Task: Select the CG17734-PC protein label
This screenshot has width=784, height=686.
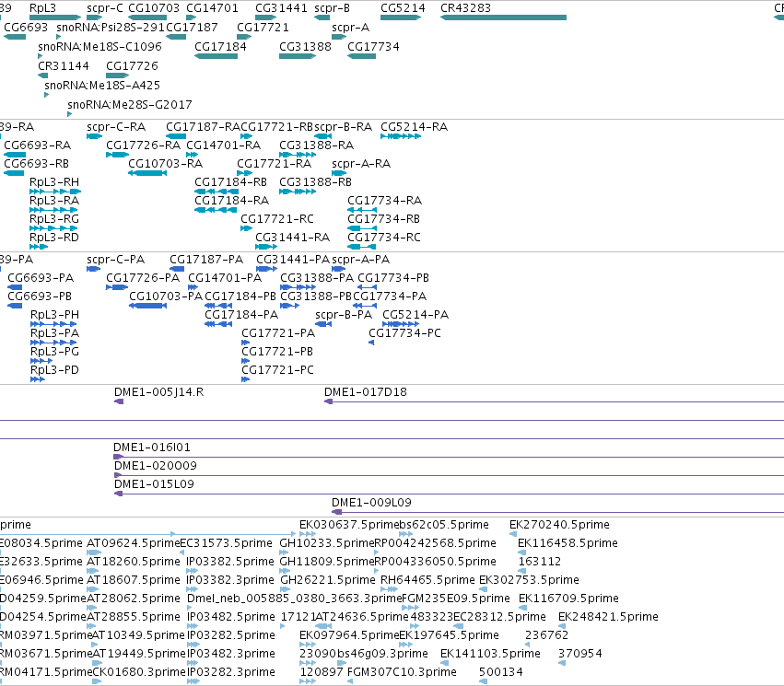Action: [404, 333]
